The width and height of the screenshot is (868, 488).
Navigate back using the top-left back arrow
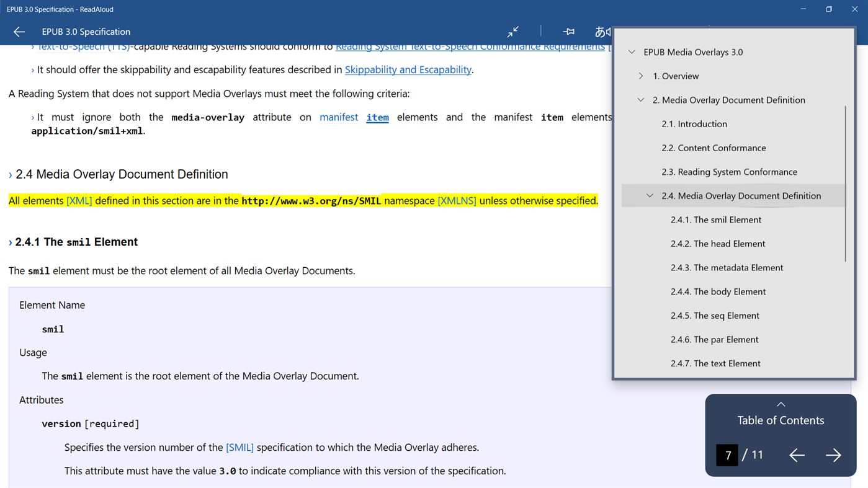click(x=19, y=32)
